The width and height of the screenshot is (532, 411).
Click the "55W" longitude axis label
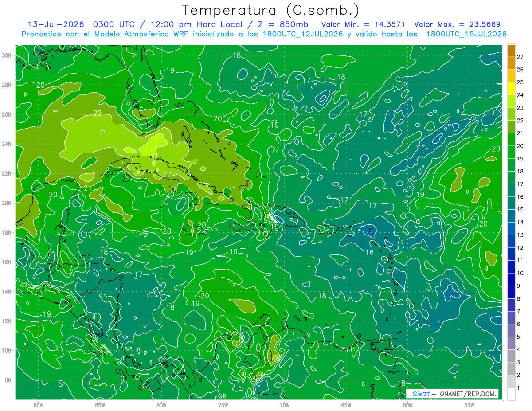click(x=469, y=405)
